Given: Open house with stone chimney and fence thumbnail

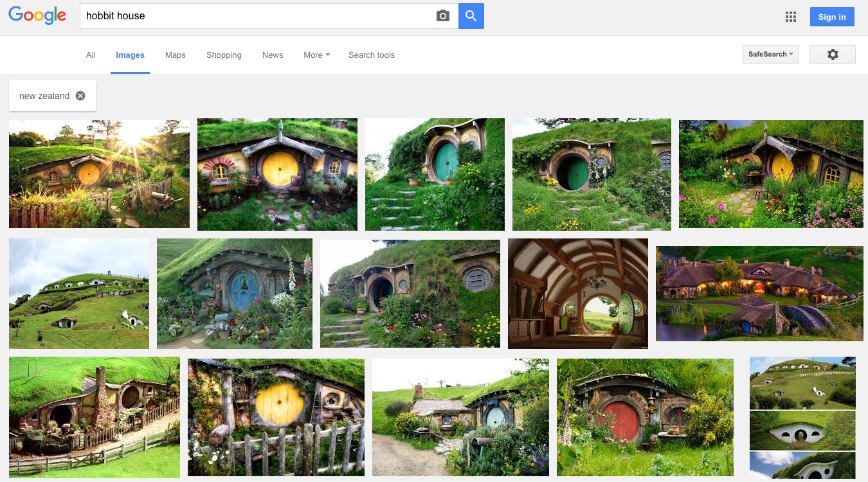Looking at the screenshot, I should [95, 417].
